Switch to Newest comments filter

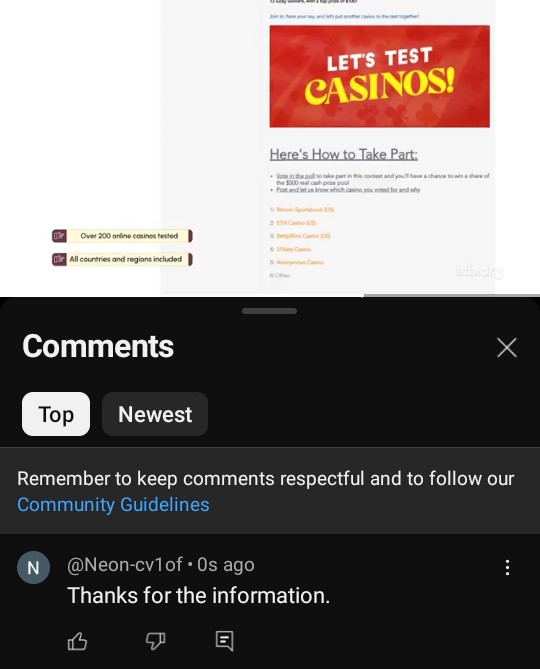pos(155,414)
